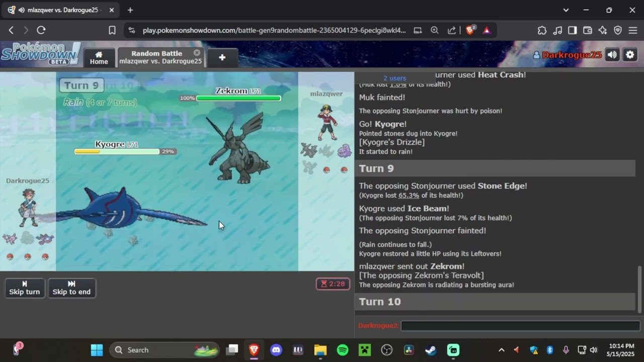Click the Pokémon Showdown logo
The image size is (644, 362).
(x=40, y=54)
